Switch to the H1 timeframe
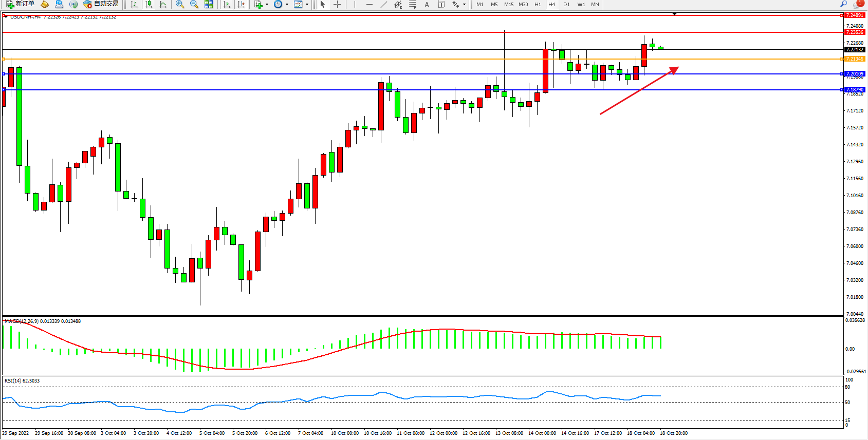The height and width of the screenshot is (440, 868). tap(538, 4)
